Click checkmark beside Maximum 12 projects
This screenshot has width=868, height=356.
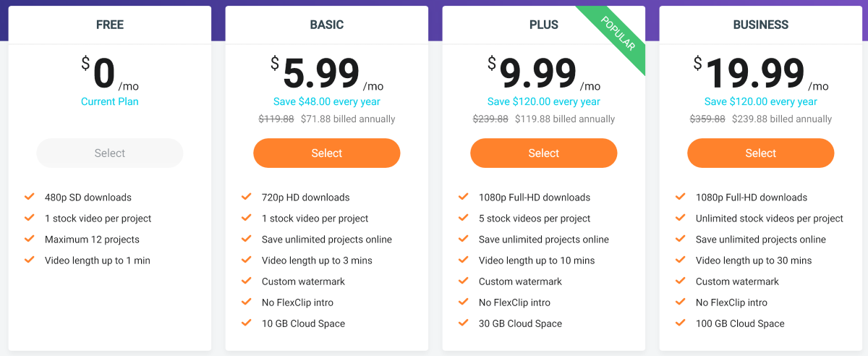[30, 239]
